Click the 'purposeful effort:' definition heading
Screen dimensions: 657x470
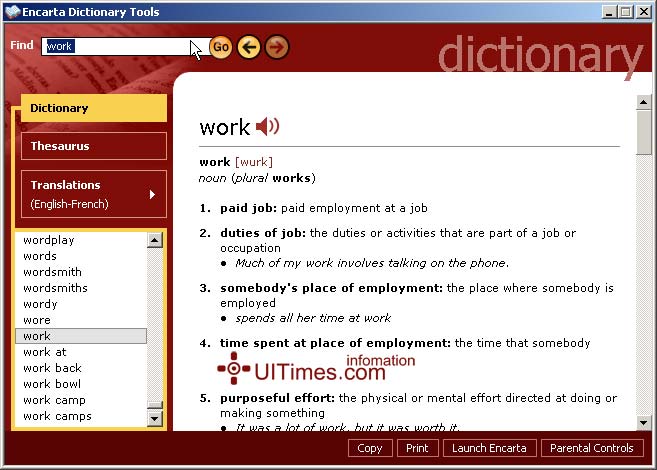coord(277,398)
